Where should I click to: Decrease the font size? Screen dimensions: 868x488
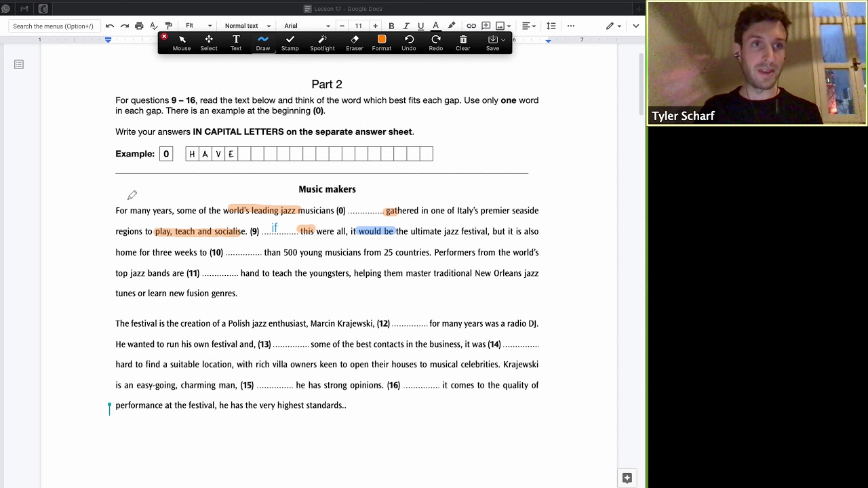click(342, 26)
